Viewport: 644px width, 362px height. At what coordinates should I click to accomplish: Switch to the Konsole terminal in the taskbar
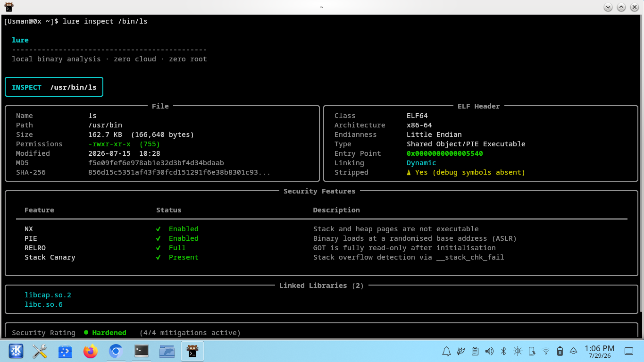coord(142,351)
